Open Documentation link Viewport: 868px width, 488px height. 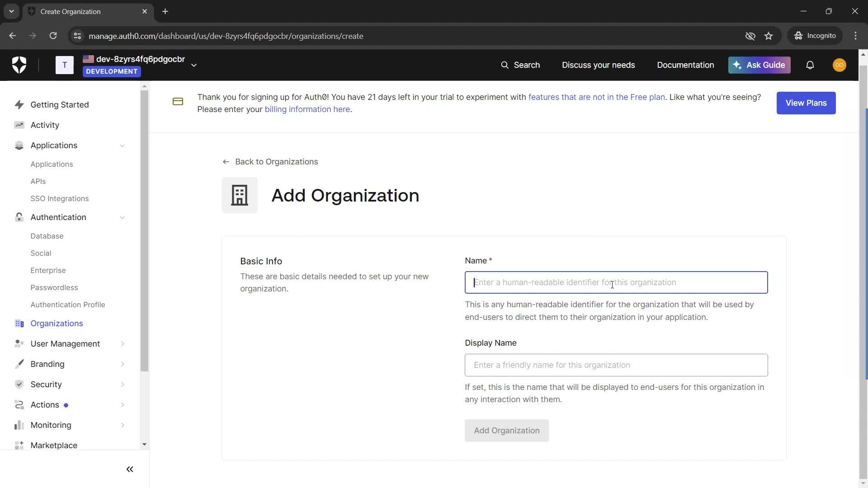coord(685,65)
